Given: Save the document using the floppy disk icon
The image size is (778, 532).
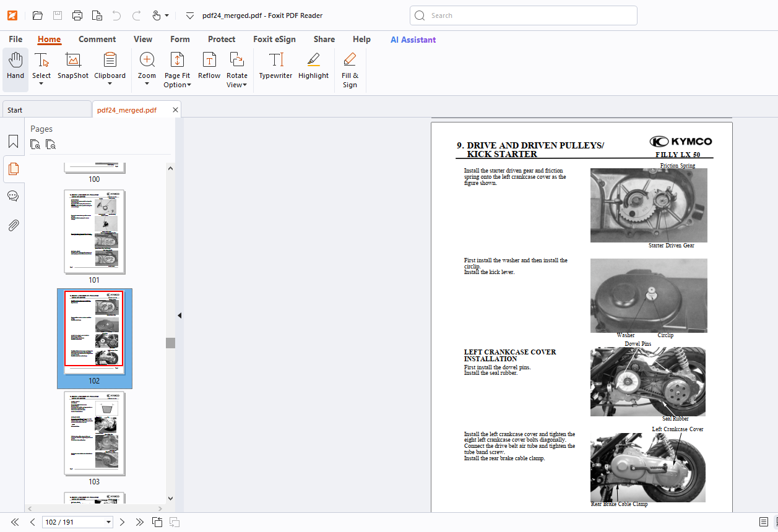Looking at the screenshot, I should point(57,15).
